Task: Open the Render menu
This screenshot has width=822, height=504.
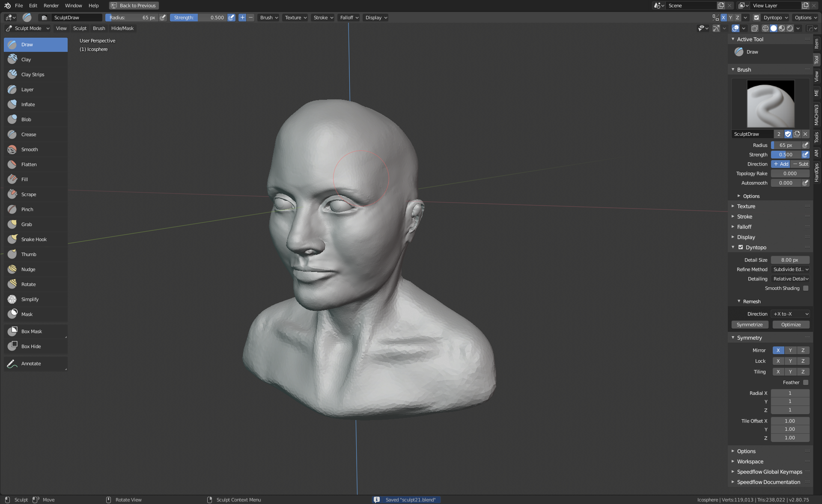Action: 51,6
